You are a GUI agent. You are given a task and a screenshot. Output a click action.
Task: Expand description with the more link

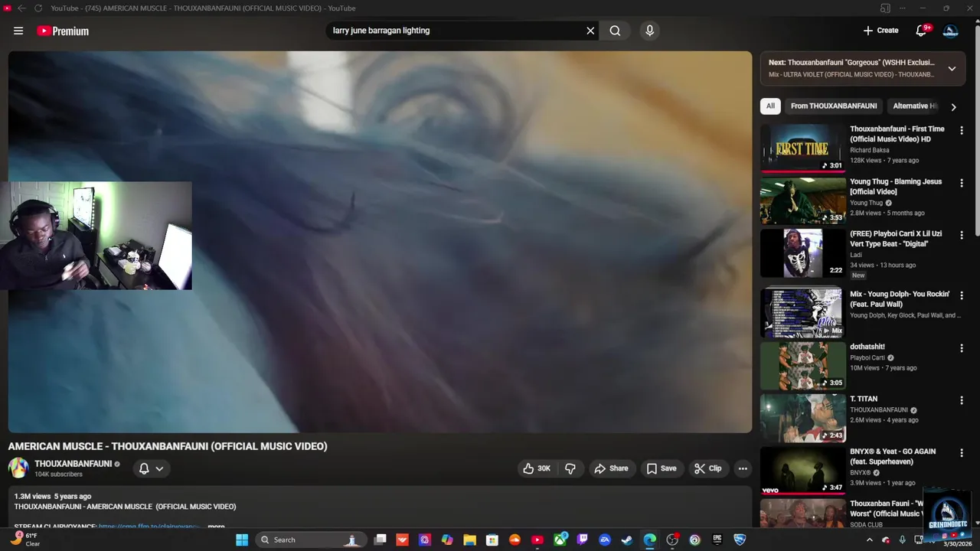216,527
